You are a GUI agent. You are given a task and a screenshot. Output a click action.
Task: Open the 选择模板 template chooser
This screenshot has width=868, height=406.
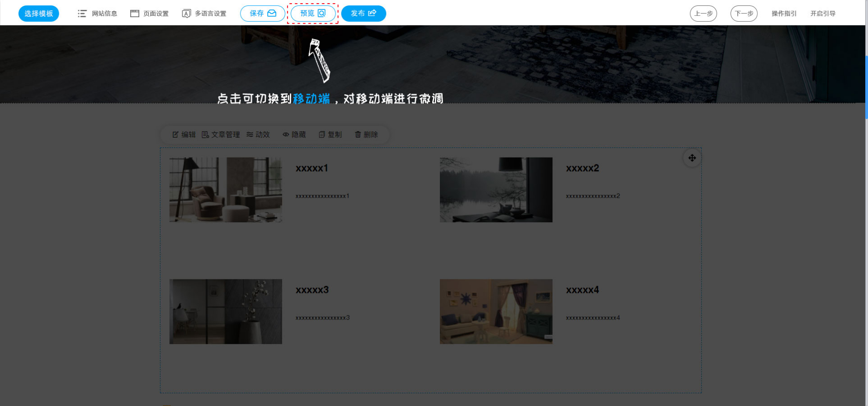(x=38, y=14)
